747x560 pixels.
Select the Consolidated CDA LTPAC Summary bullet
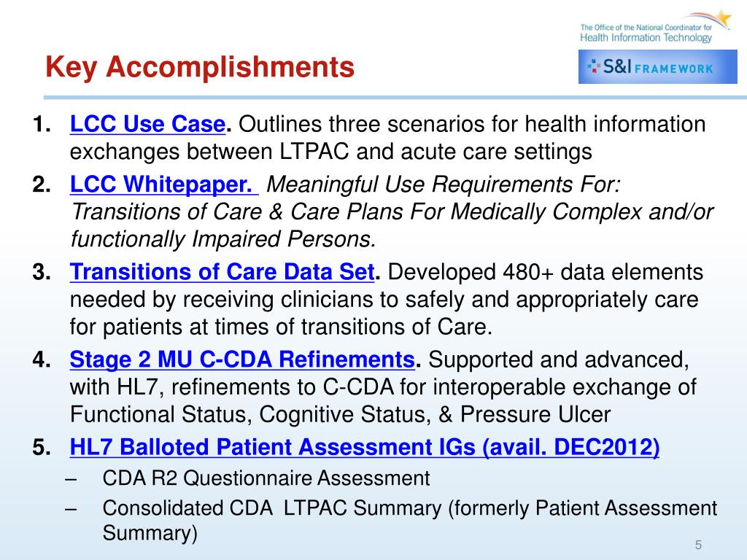410,521
